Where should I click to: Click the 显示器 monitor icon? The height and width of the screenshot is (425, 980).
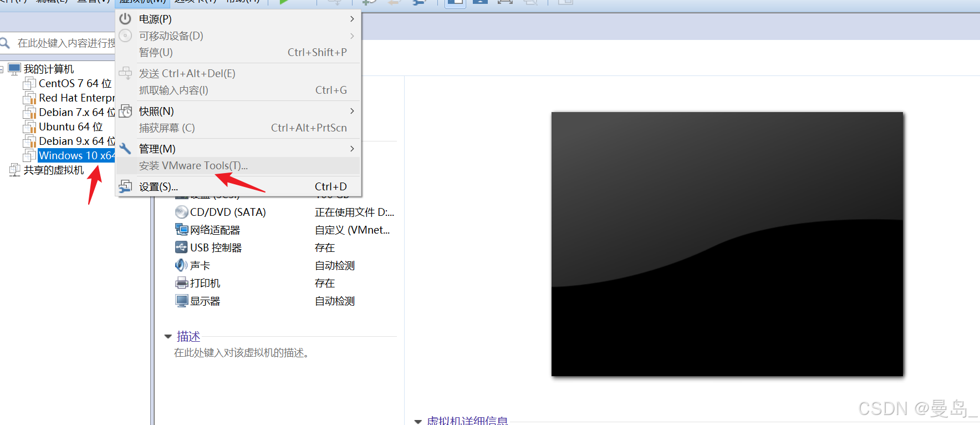click(181, 301)
